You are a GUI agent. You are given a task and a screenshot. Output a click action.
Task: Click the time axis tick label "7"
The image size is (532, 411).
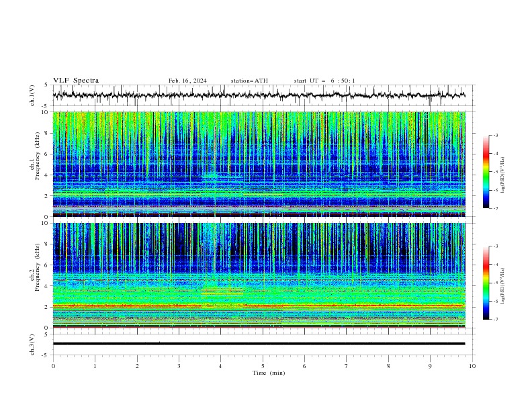[347, 366]
